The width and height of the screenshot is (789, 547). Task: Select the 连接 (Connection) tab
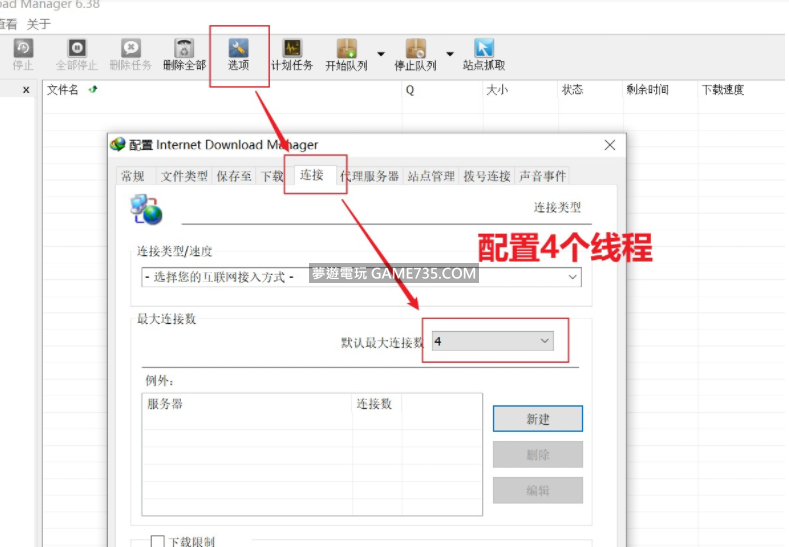pyautogui.click(x=312, y=175)
